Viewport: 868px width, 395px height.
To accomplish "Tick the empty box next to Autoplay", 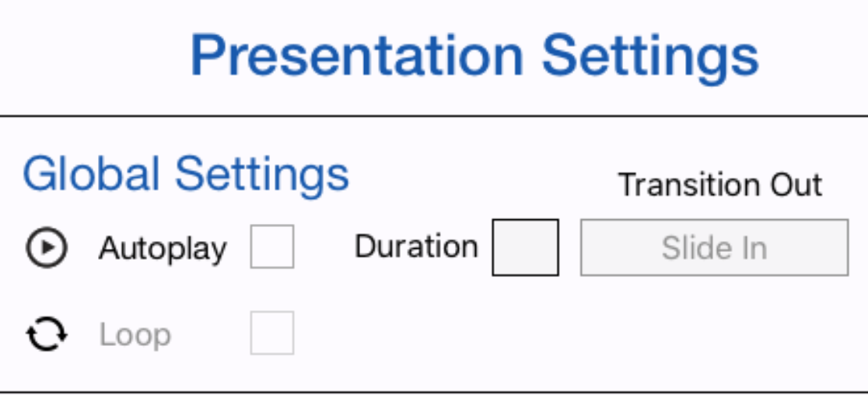I will tap(272, 247).
